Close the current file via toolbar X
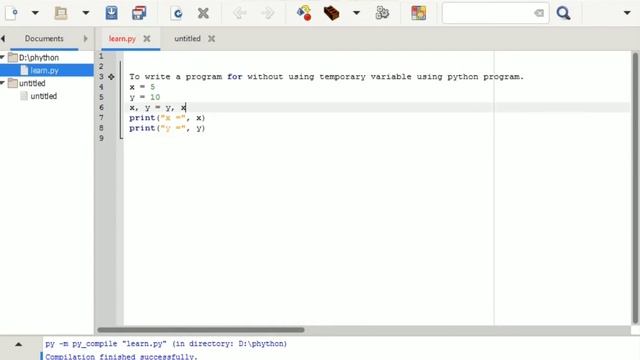The image size is (640, 360). coord(203,13)
